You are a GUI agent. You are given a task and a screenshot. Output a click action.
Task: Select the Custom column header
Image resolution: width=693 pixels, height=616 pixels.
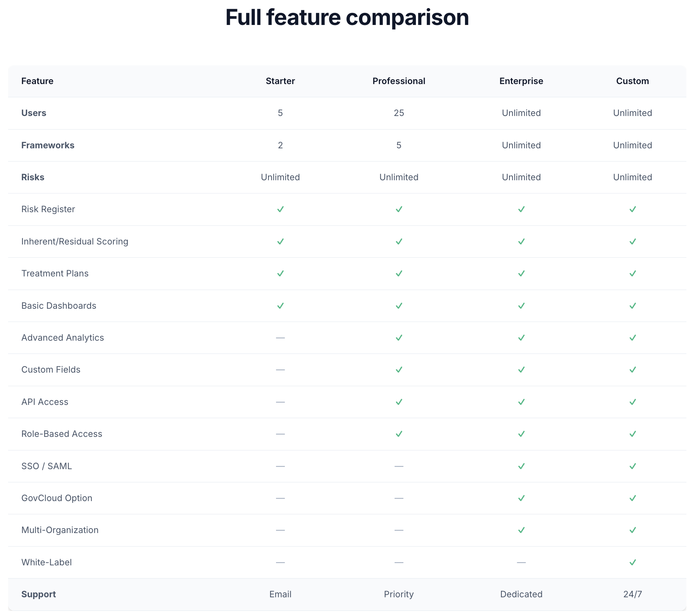(632, 81)
